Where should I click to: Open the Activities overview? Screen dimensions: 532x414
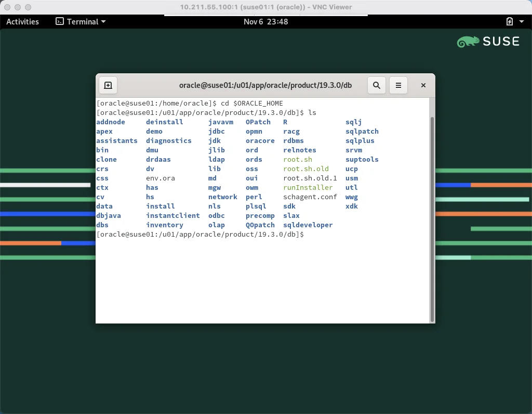point(22,21)
